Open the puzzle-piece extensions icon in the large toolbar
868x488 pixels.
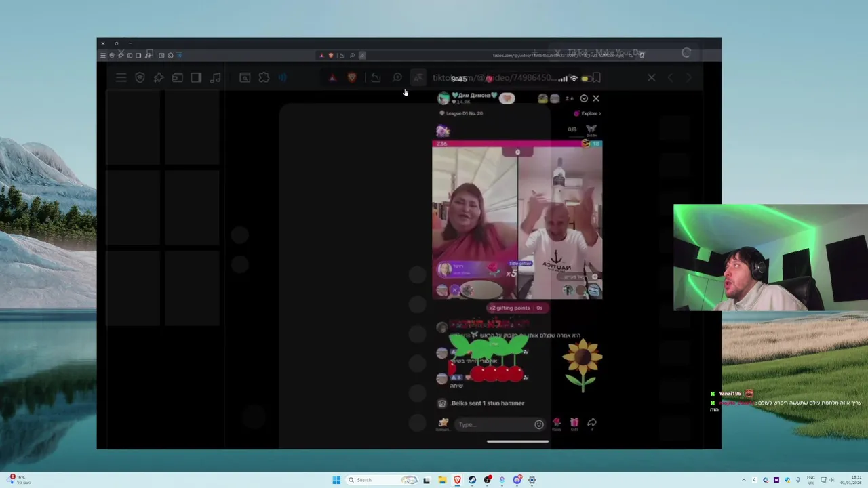264,78
